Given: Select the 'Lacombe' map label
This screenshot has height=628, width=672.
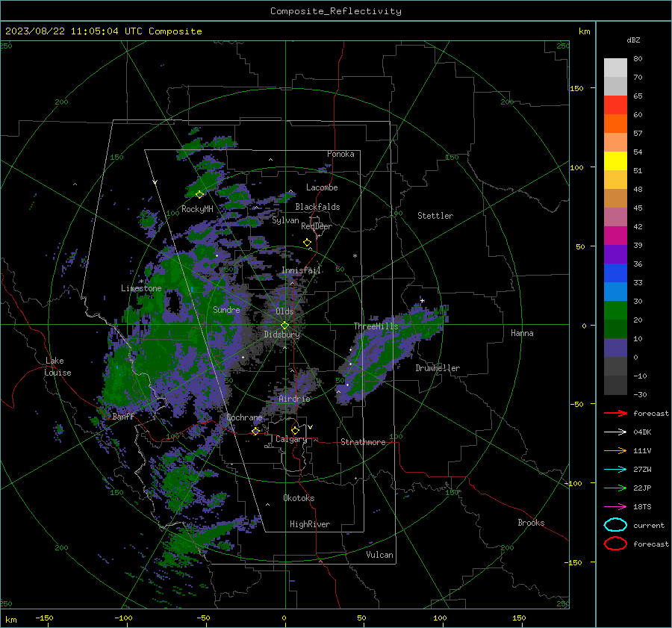Looking at the screenshot, I should [x=322, y=187].
